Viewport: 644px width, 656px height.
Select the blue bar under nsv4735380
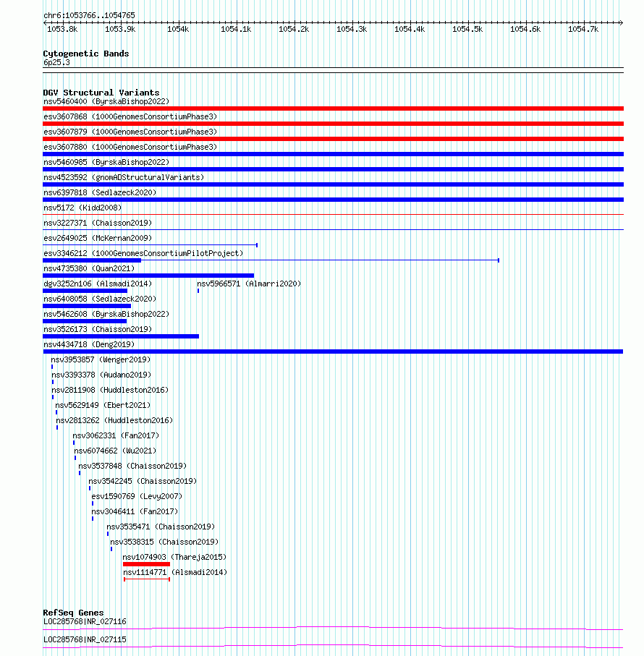tap(148, 276)
